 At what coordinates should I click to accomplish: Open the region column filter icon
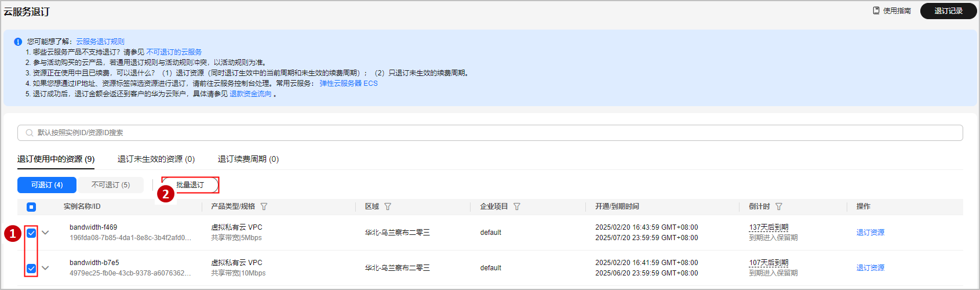[x=388, y=206]
